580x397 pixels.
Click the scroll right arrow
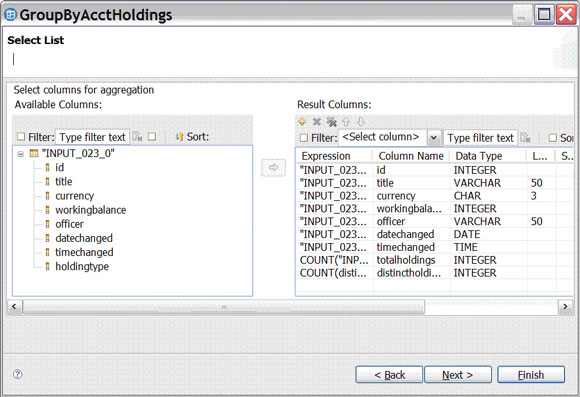click(x=565, y=307)
